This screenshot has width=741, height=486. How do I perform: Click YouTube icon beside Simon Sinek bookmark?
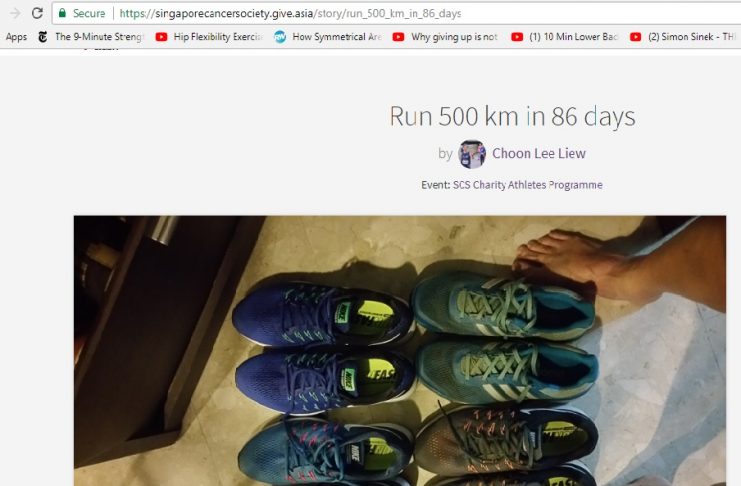tap(636, 37)
